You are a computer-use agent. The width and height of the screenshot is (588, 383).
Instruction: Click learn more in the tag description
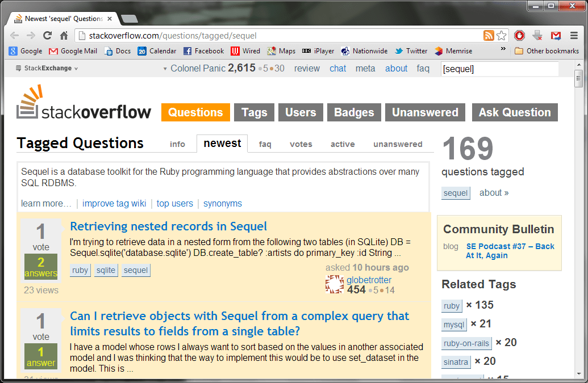(46, 203)
